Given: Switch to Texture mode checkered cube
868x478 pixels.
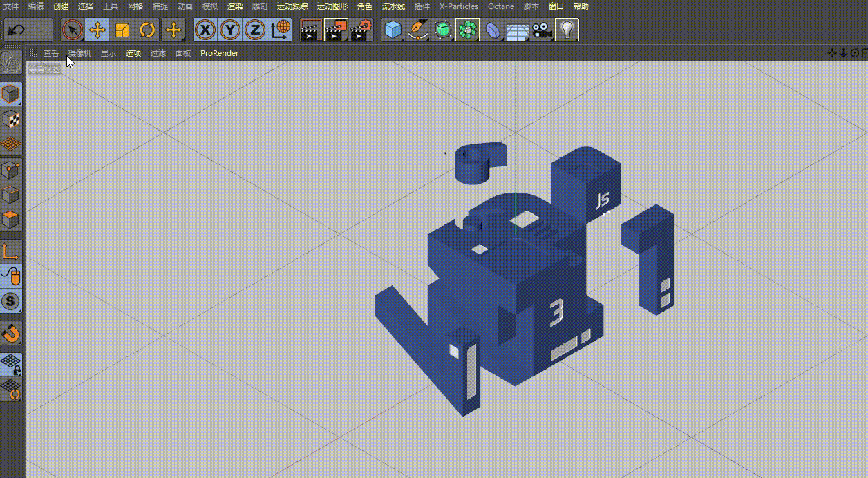Looking at the screenshot, I should click(x=11, y=119).
